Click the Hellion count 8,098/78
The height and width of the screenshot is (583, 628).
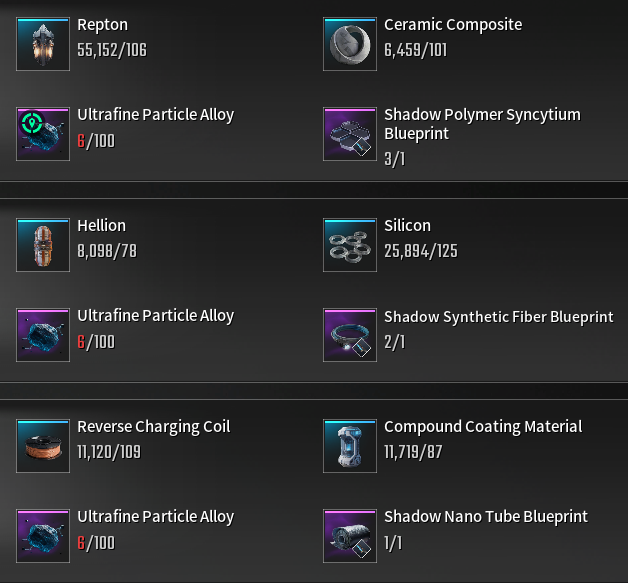pos(109,251)
